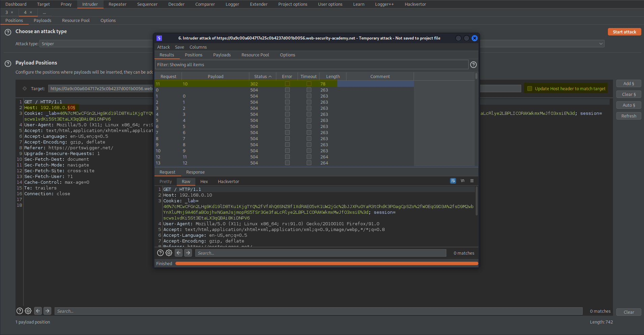Click search field in attack window

point(320,253)
